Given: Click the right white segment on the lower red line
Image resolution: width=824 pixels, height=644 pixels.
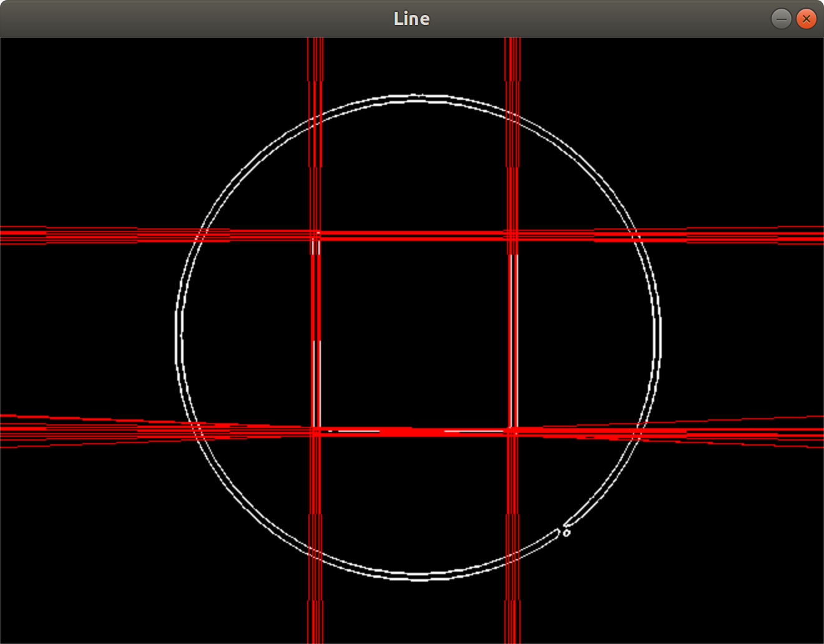Looking at the screenshot, I should click(x=474, y=431).
